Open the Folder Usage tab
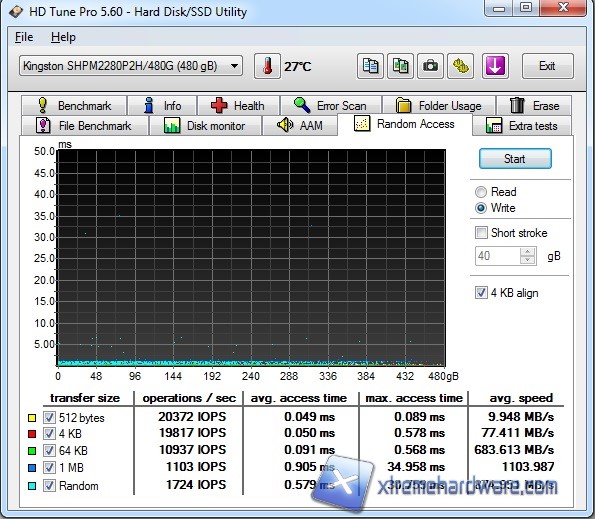Screen dimensions: 595x519 click(439, 105)
